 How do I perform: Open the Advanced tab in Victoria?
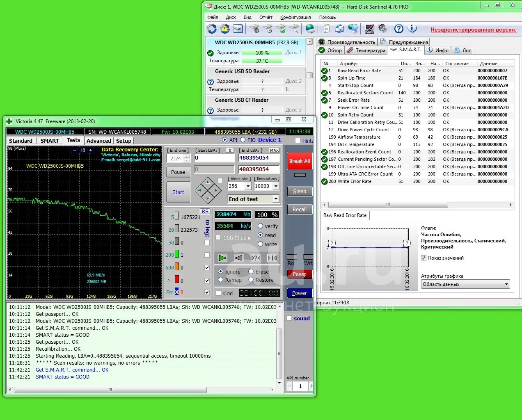point(98,141)
